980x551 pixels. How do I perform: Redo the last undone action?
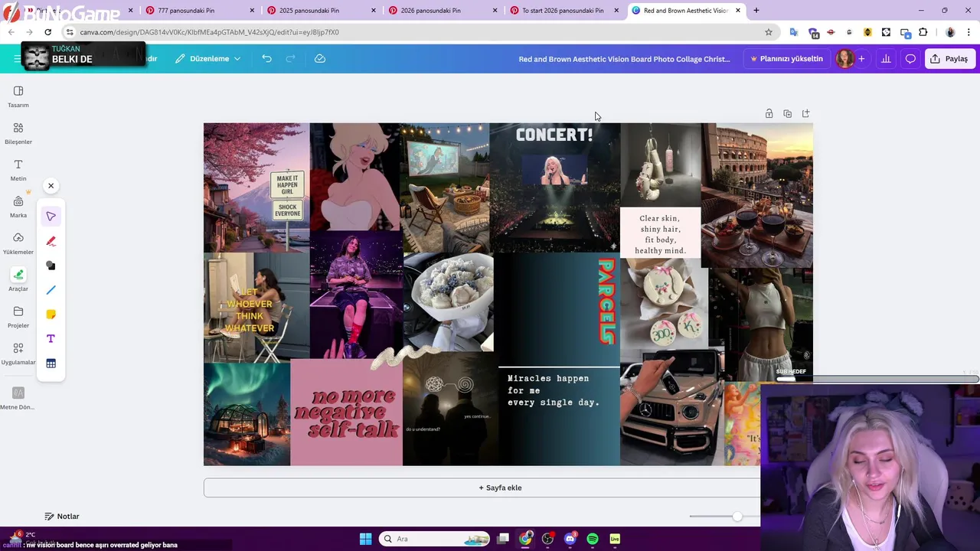290,59
